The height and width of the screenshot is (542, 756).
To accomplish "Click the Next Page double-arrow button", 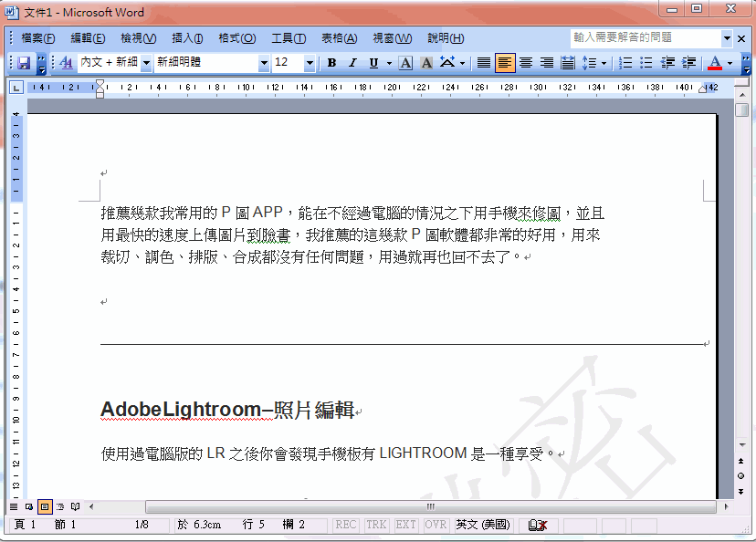I will coord(741,492).
